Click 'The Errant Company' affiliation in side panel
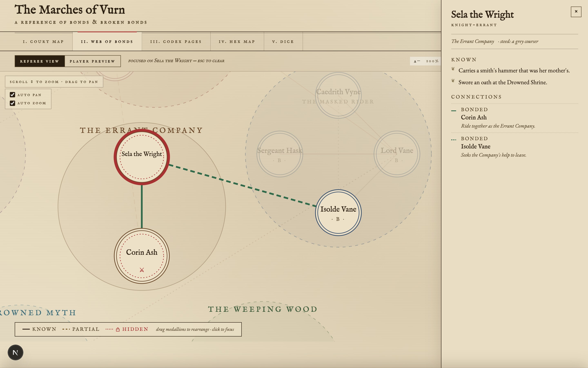The width and height of the screenshot is (588, 368). [473, 41]
